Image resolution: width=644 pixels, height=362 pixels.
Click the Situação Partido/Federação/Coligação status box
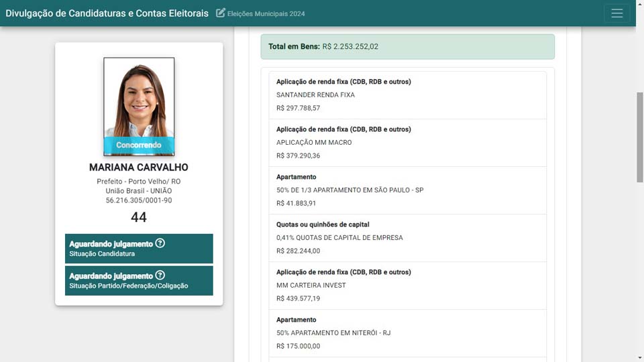(139, 281)
